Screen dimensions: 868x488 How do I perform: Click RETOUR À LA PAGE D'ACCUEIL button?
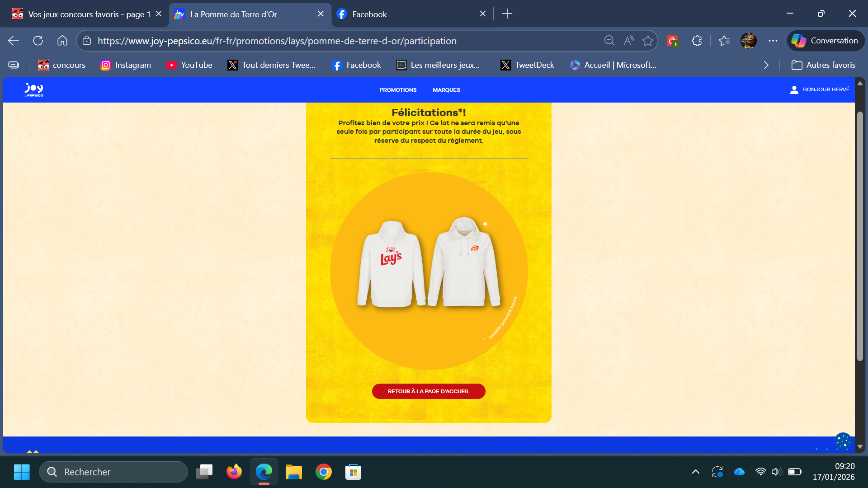[x=429, y=391]
